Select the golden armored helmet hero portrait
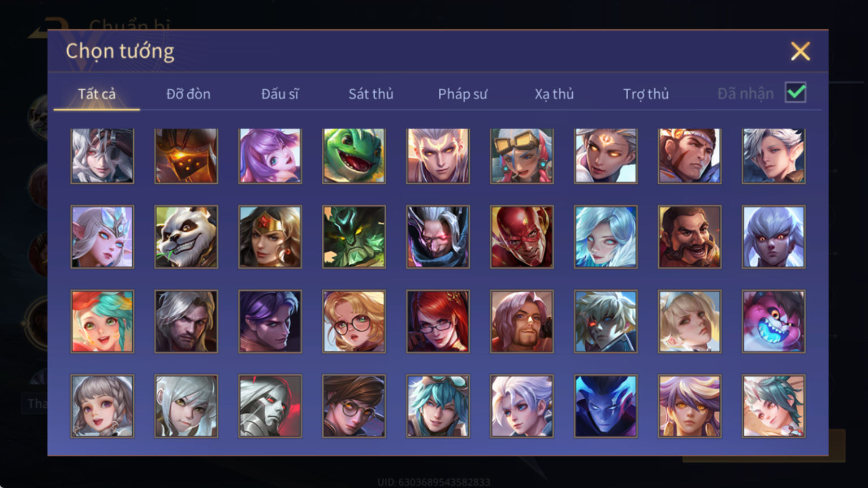 (186, 156)
